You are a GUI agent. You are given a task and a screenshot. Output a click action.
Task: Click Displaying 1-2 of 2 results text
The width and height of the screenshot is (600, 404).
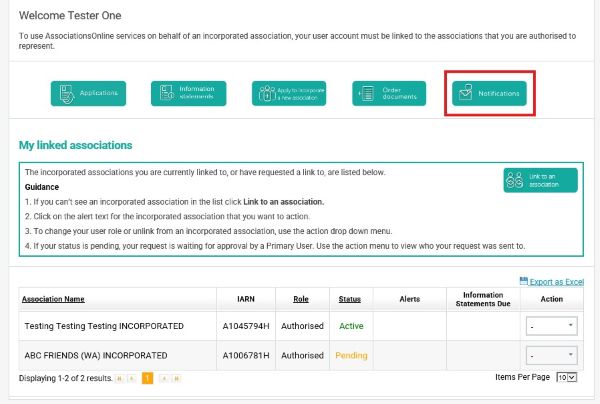tap(65, 378)
